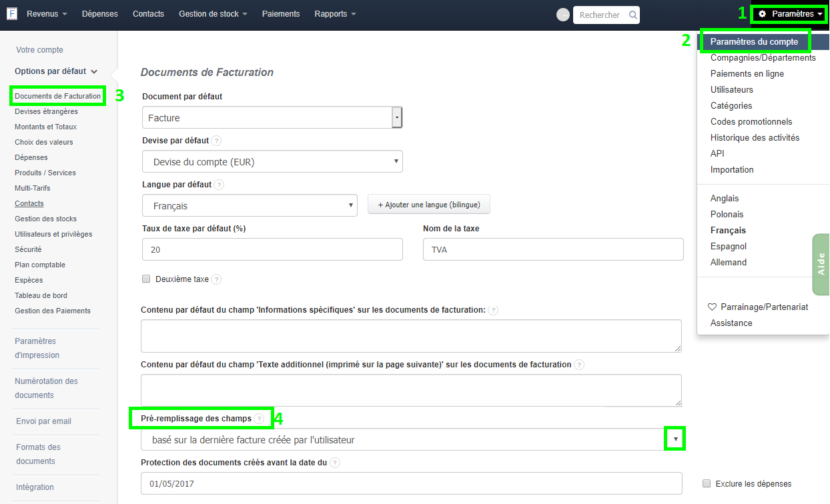This screenshot has width=830, height=504.
Task: Collapse the Options par défaut section
Action: pyautogui.click(x=56, y=71)
